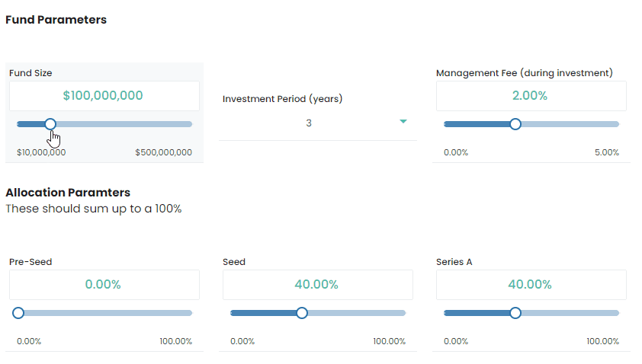This screenshot has height=364, width=642.
Task: Click the Seed slider handle
Action: [302, 313]
